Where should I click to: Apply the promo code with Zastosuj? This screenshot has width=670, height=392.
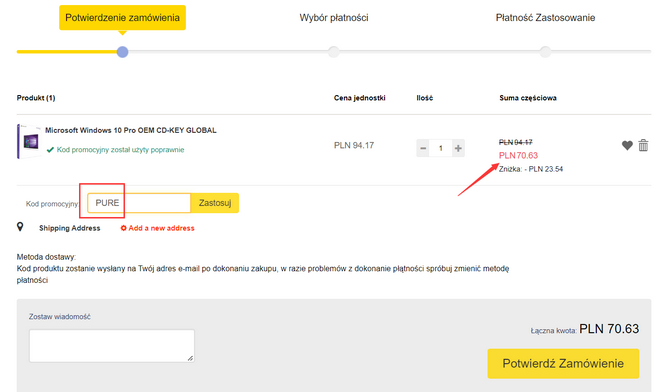(x=215, y=203)
